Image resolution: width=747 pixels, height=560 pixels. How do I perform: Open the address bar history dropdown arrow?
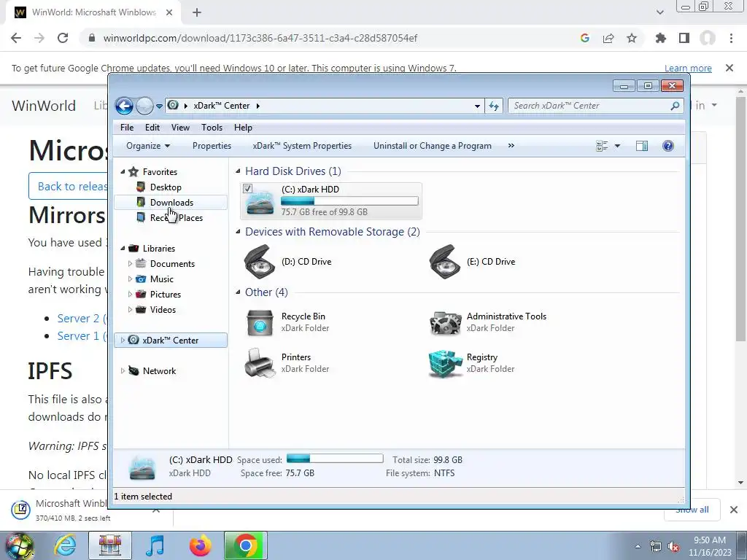click(x=477, y=106)
